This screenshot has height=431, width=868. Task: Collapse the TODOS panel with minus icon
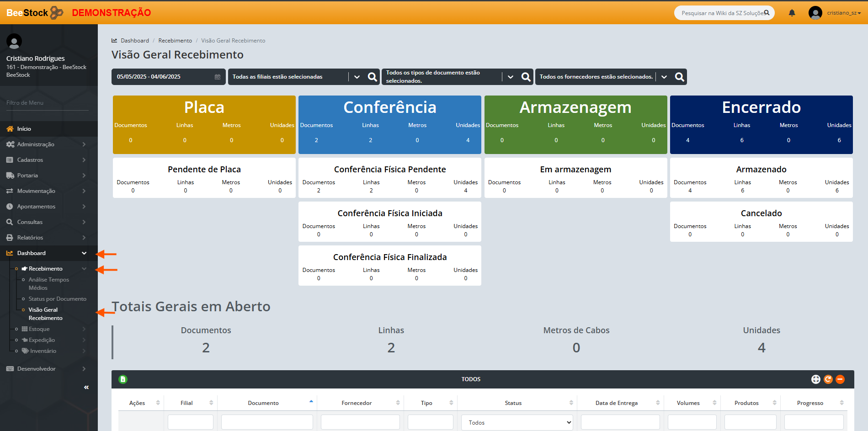pos(840,379)
